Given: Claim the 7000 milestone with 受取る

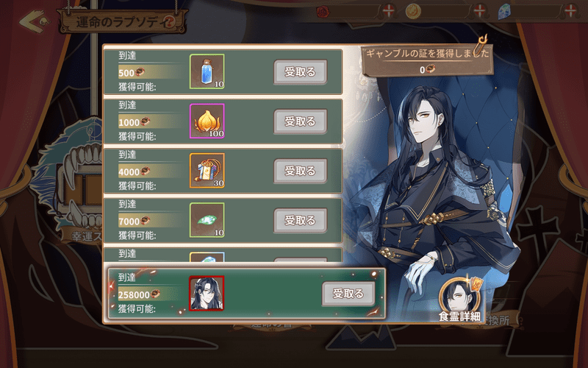Looking at the screenshot, I should tap(300, 220).
